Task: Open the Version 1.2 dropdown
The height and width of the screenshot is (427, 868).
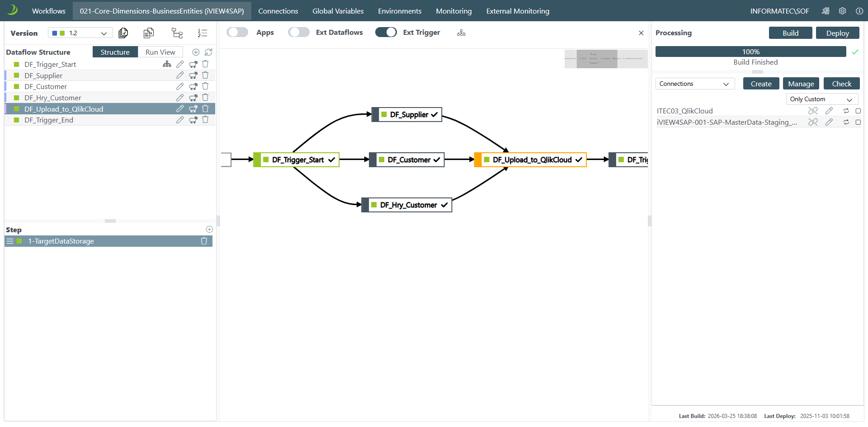Action: tap(80, 33)
